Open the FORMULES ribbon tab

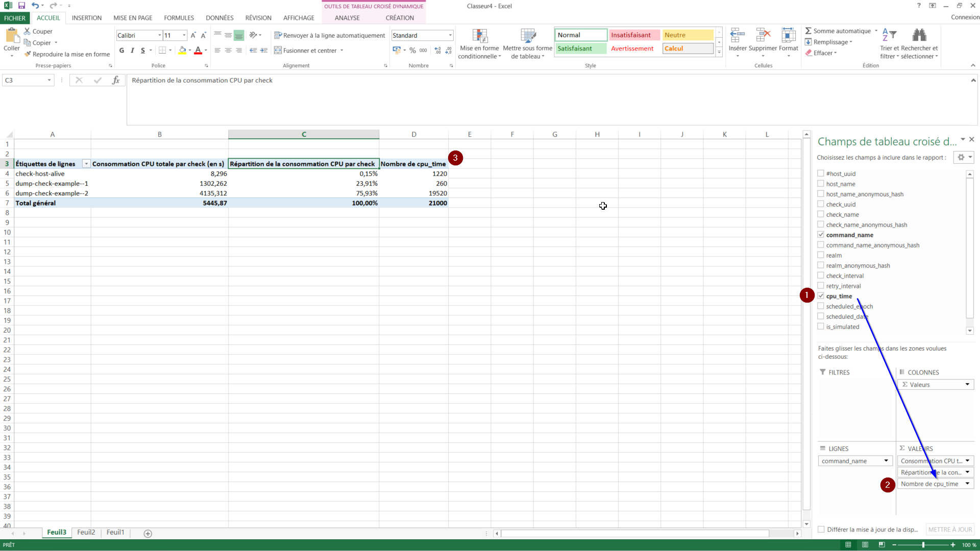point(179,18)
